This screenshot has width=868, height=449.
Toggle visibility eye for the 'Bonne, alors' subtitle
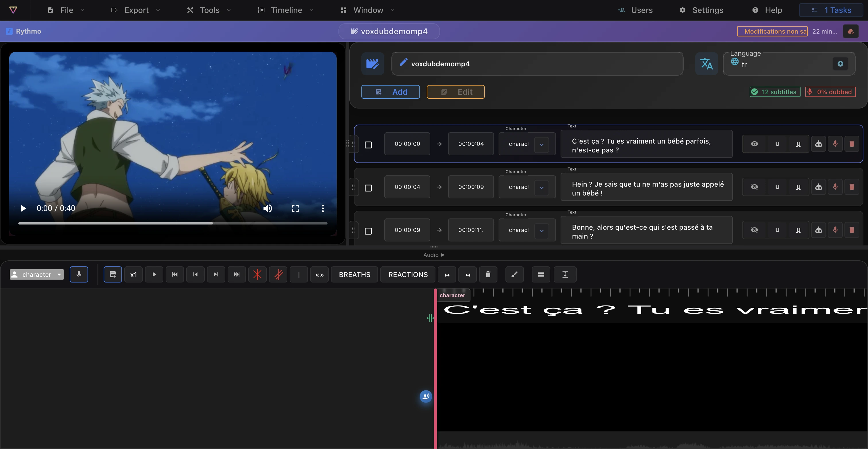(x=754, y=230)
